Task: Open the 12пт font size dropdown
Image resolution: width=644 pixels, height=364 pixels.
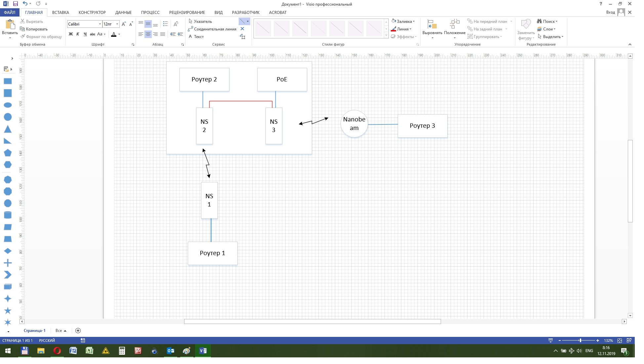Action: click(117, 24)
